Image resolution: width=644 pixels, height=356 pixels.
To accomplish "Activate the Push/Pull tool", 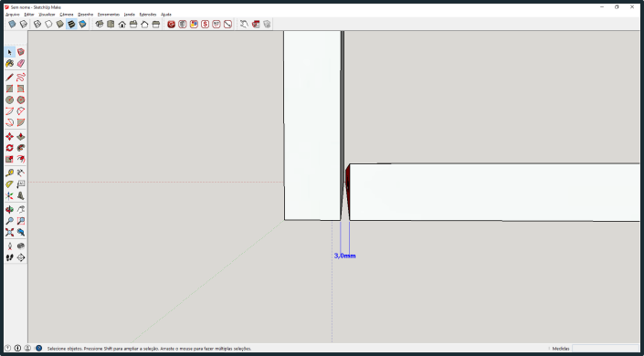I will click(21, 137).
